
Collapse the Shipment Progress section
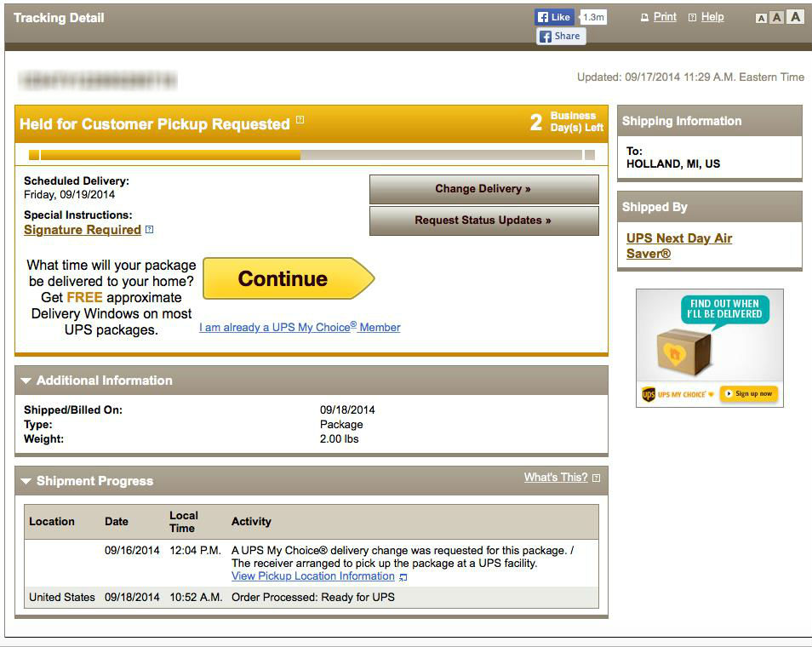(26, 481)
